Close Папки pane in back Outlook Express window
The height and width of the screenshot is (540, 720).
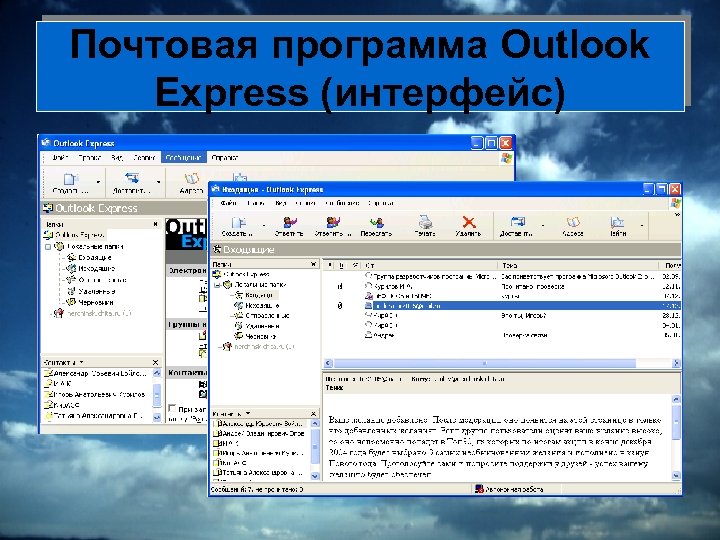[x=155, y=224]
